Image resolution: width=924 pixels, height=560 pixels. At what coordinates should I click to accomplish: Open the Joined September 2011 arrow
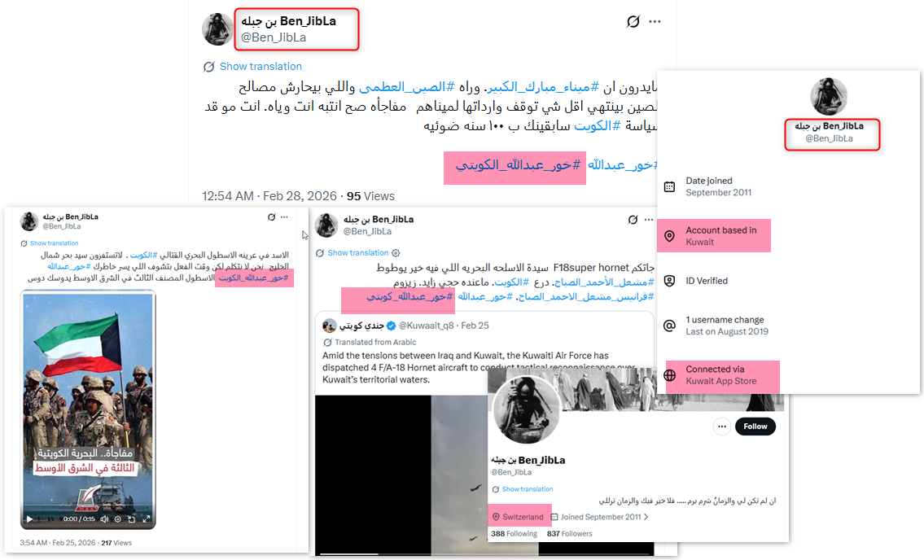click(x=646, y=517)
